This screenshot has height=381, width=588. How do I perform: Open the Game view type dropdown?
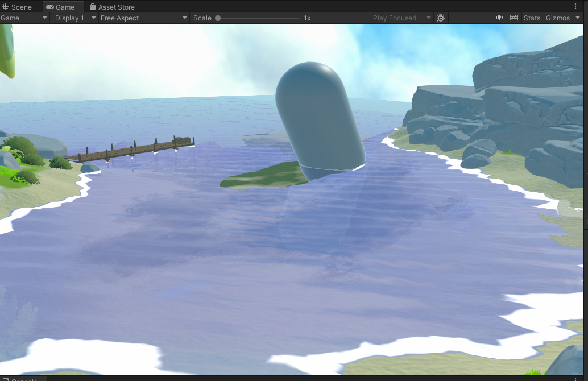tap(24, 18)
